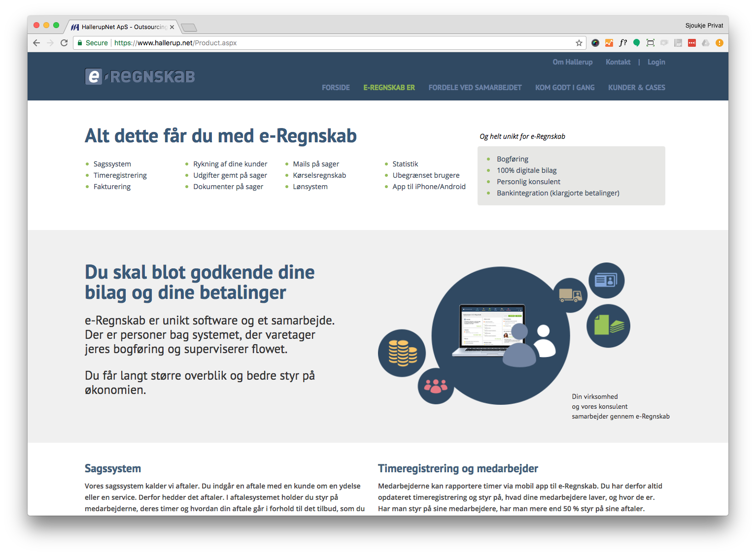The width and height of the screenshot is (756, 555).
Task: Click the Login link
Action: tap(656, 62)
